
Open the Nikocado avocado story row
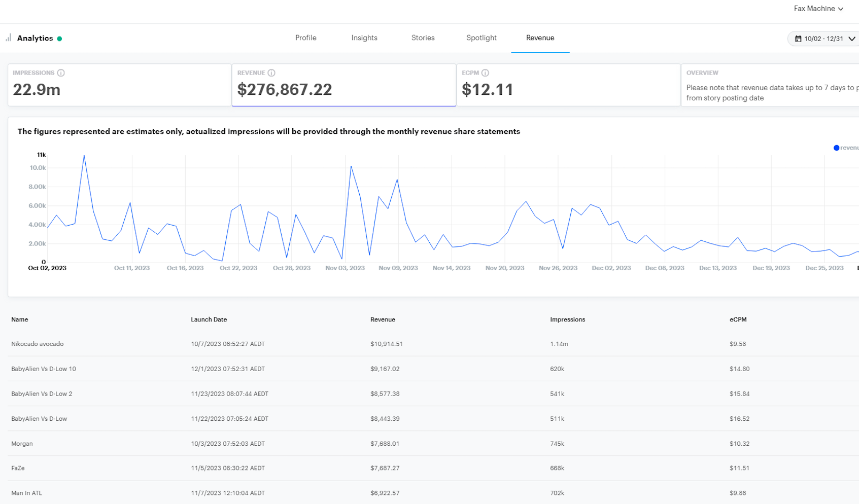click(38, 344)
